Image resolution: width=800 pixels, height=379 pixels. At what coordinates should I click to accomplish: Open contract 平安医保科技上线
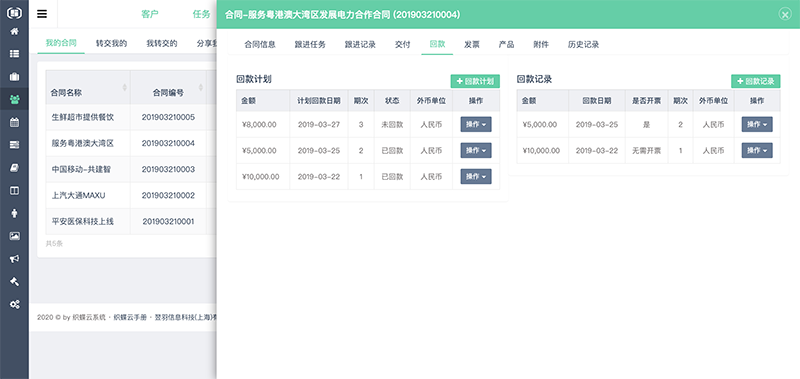coord(83,221)
